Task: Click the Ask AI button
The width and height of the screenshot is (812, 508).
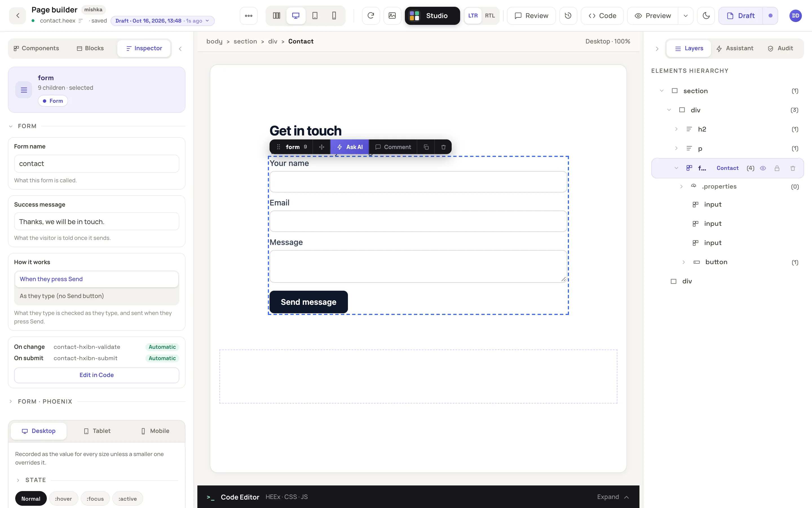Action: tap(350, 147)
